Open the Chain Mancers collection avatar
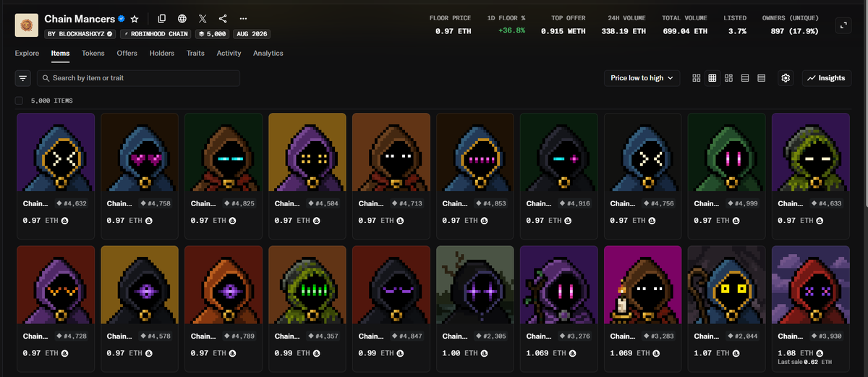Image resolution: width=868 pixels, height=377 pixels. click(27, 25)
